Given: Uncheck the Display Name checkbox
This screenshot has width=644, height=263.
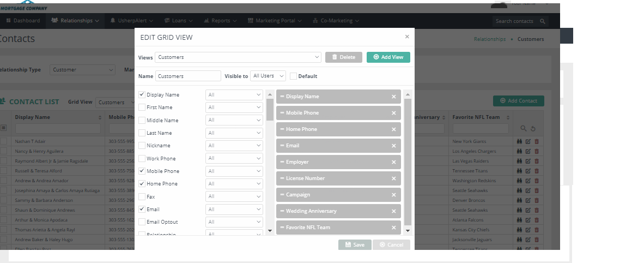Looking at the screenshot, I should (142, 94).
